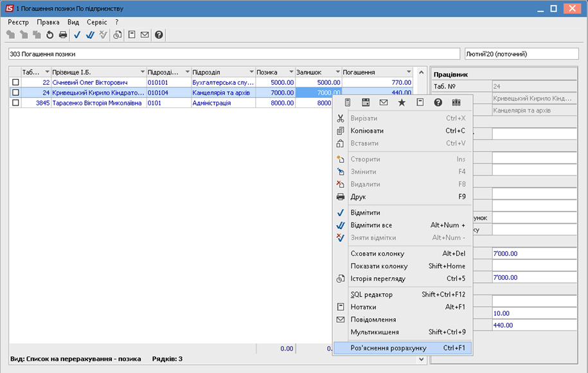The image size is (588, 373).
Task: Click notes icon in the context menu strip
Action: 420,102
